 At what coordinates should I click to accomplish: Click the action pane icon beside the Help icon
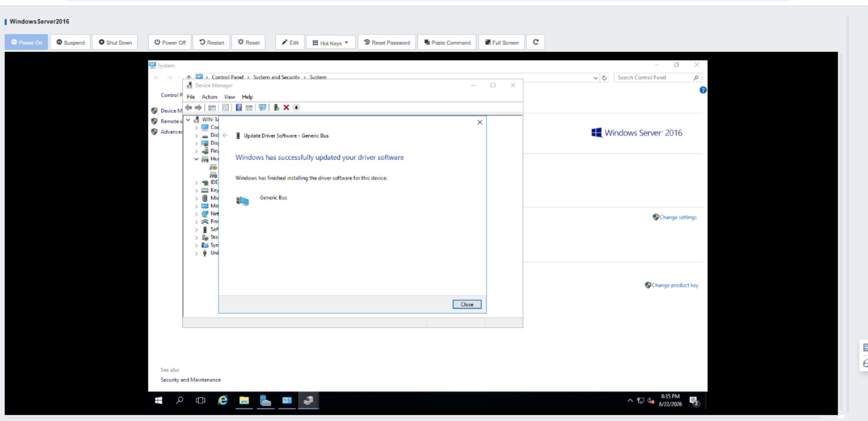click(249, 108)
